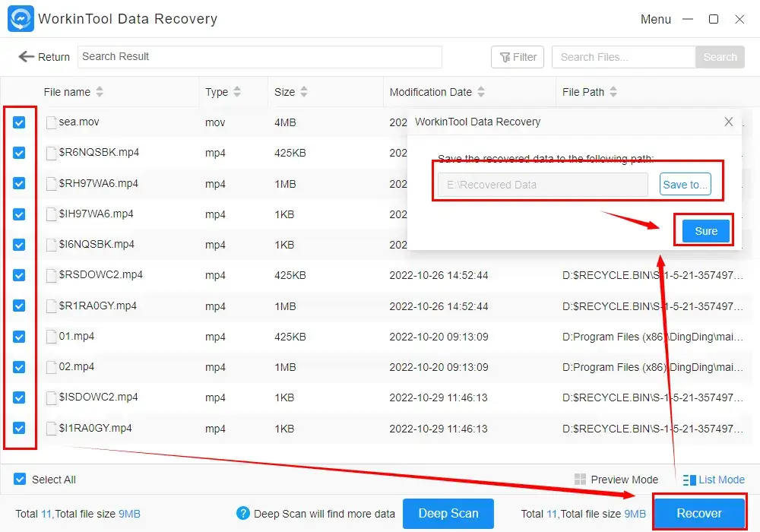760x532 pixels.
Task: Uncheck the $ISDOWC2.mp4 checkbox
Action: pyautogui.click(x=19, y=397)
